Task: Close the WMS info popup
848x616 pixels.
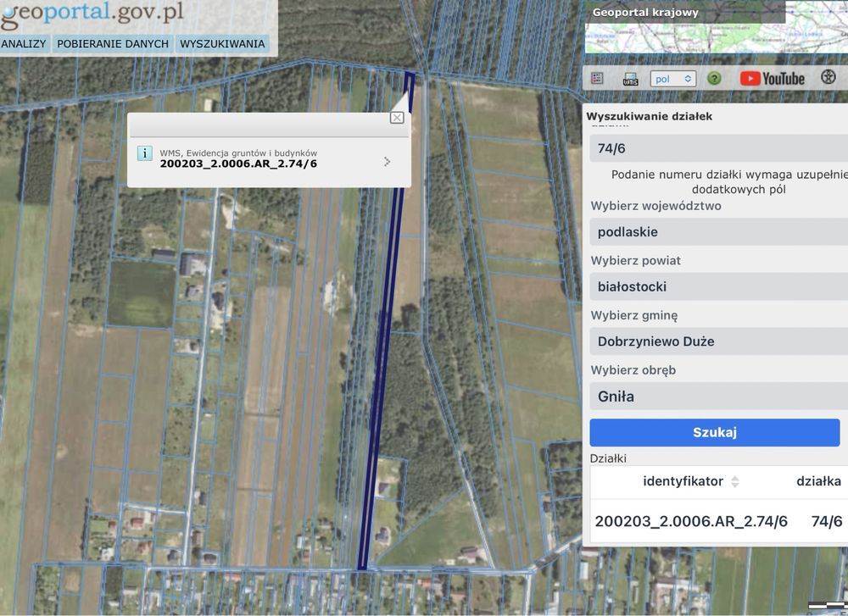Action: point(397,118)
